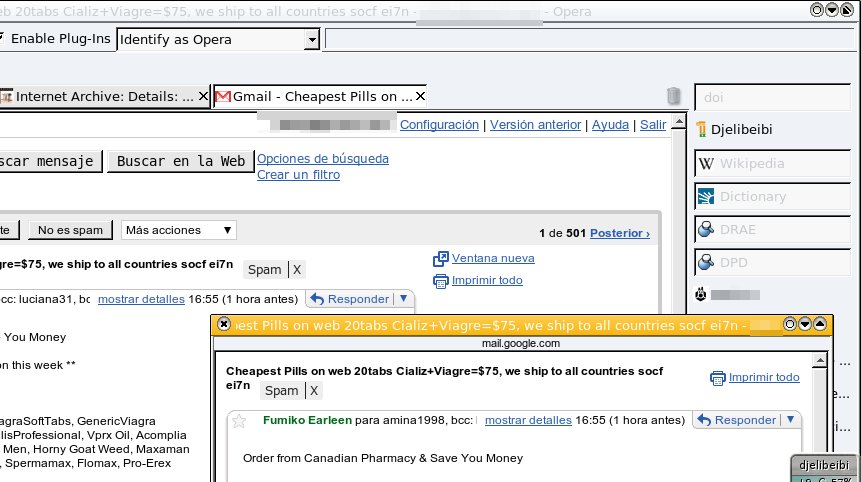Image resolution: width=861 pixels, height=482 pixels.
Task: Click the printer icon in popup window
Action: 717,378
